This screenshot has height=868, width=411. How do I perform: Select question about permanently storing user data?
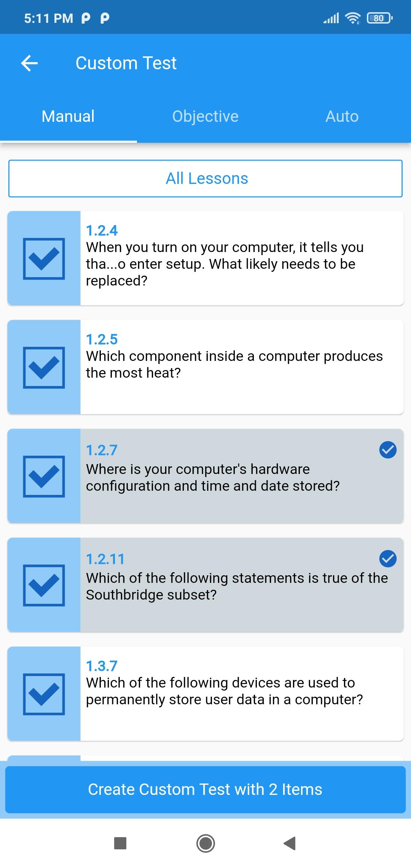pos(242,694)
